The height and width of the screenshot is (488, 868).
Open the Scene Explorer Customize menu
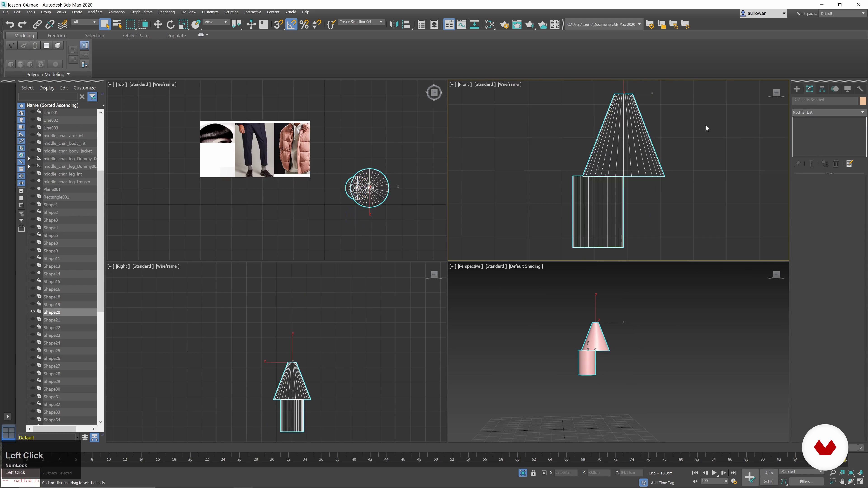[85, 88]
